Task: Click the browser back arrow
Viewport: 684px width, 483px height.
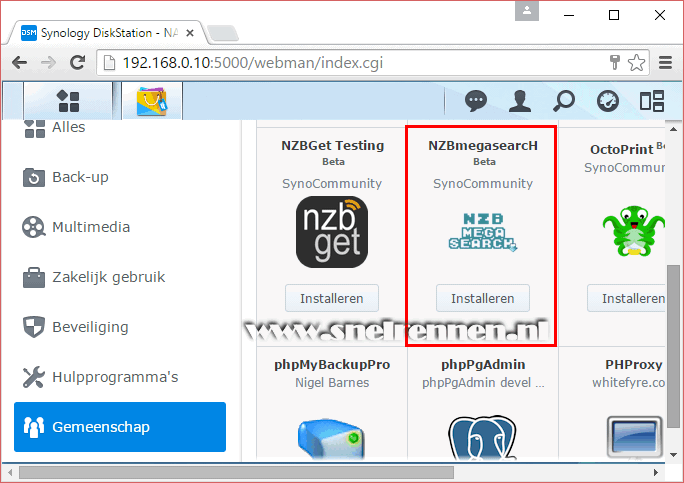Action: 19,63
